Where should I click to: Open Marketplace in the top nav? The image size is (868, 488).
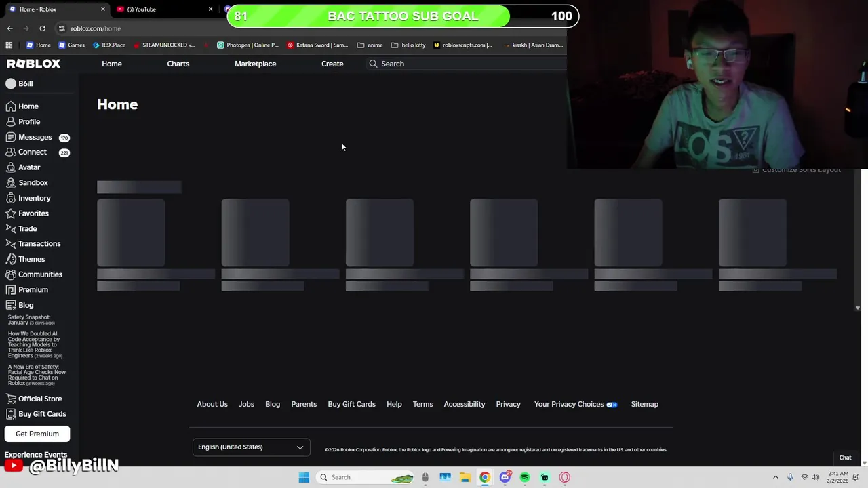click(255, 64)
